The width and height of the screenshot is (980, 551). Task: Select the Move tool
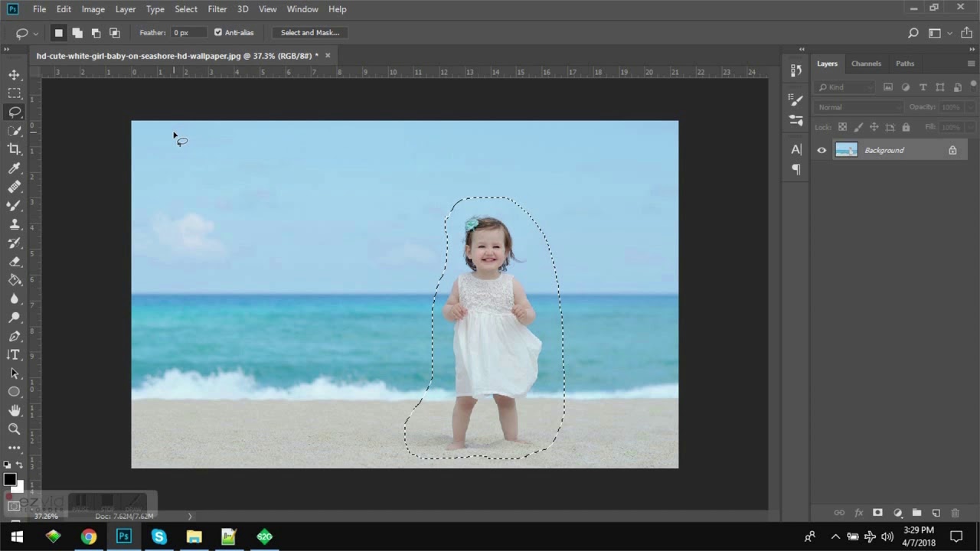tap(14, 75)
